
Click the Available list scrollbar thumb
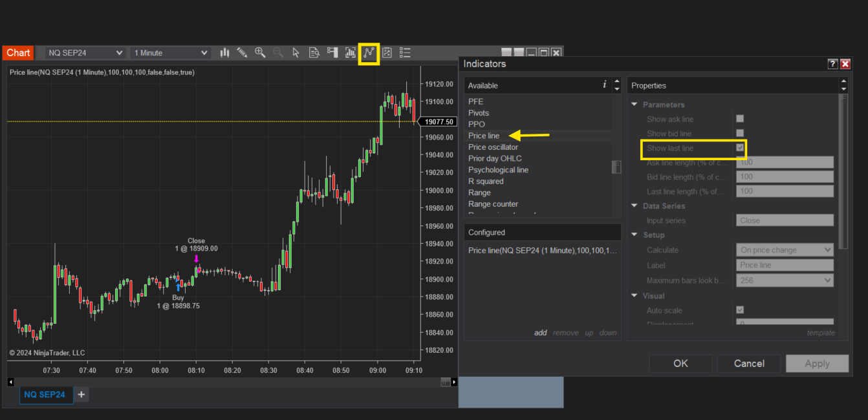[616, 167]
